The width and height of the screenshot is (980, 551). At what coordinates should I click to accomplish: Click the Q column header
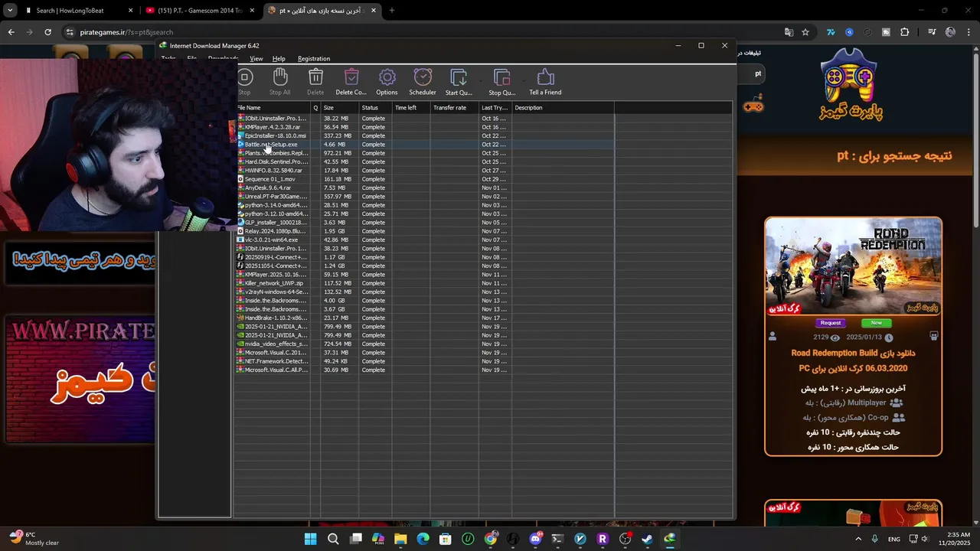click(315, 108)
